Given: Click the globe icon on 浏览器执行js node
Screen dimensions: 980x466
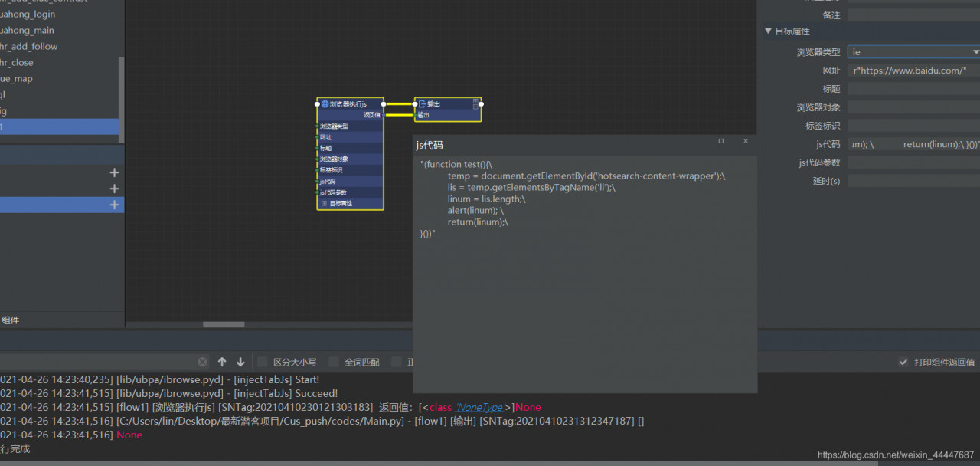Looking at the screenshot, I should click(325, 104).
